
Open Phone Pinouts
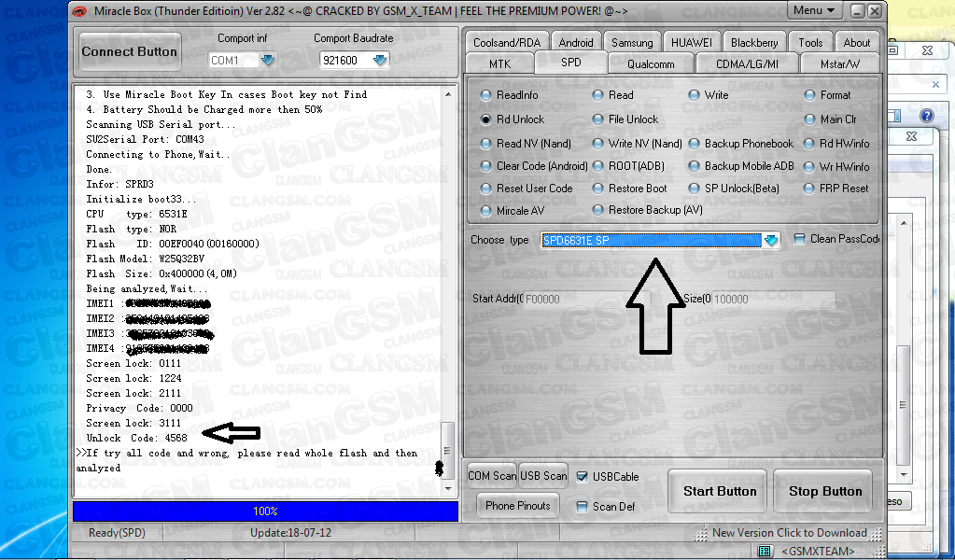(x=518, y=506)
